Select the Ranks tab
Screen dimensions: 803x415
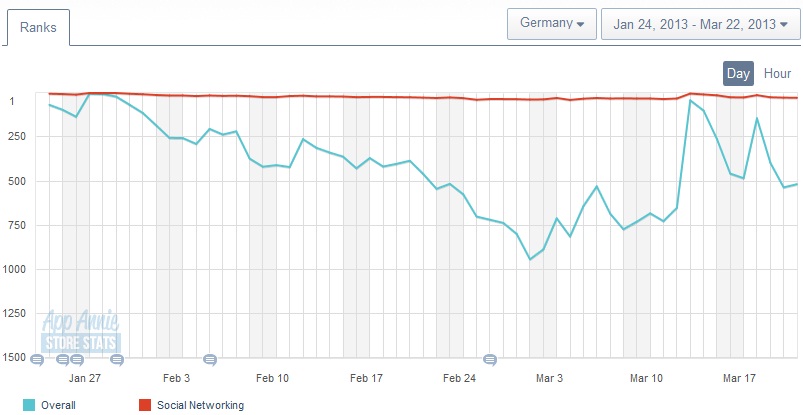[38, 28]
